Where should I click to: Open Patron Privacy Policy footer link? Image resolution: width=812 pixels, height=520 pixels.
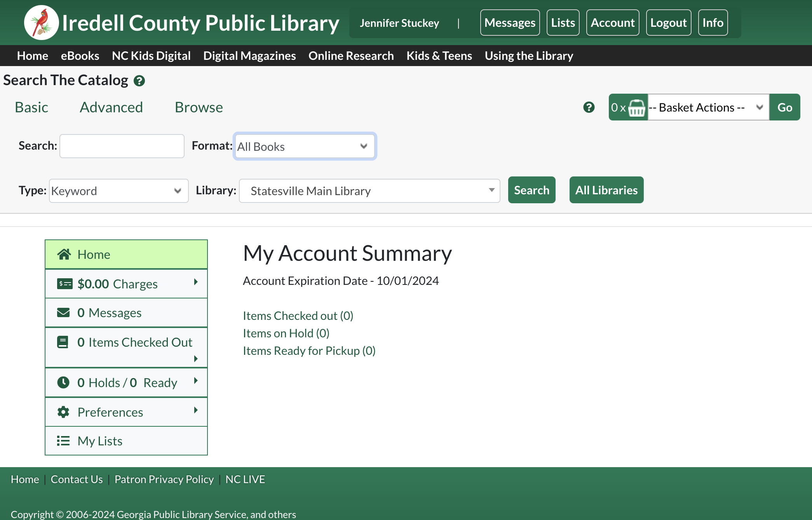(x=164, y=479)
